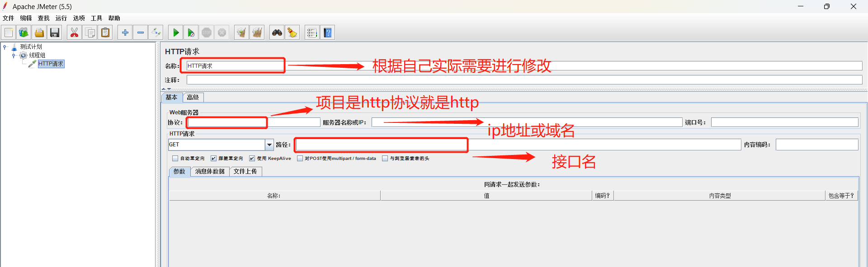The image size is (868, 267).
Task: Click the Open file folder icon
Action: (x=39, y=33)
